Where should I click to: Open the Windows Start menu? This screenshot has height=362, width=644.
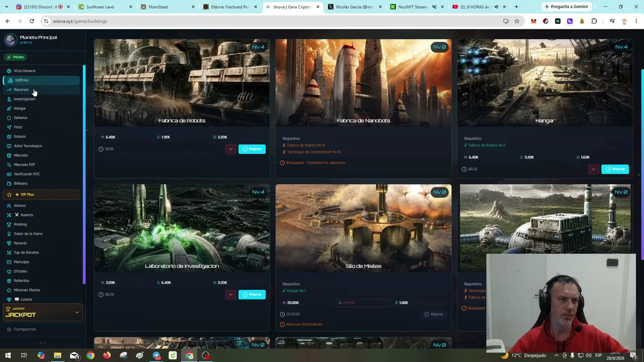pos(8,355)
